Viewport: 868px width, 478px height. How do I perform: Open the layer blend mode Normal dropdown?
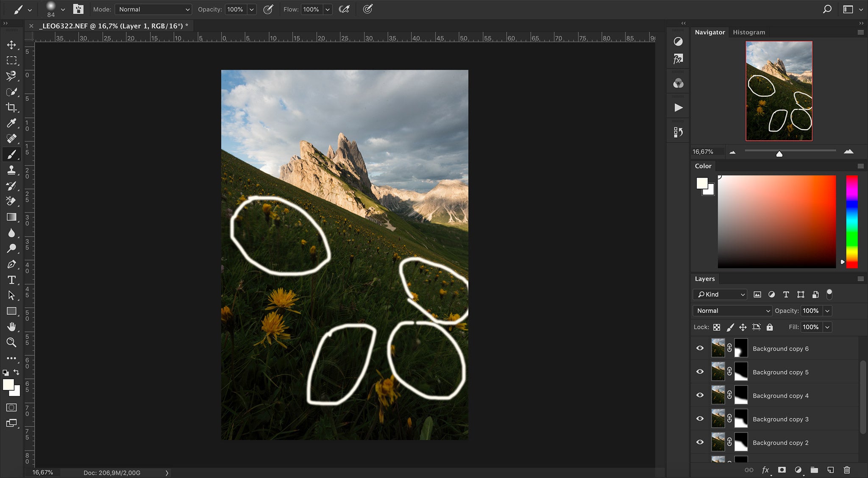732,311
